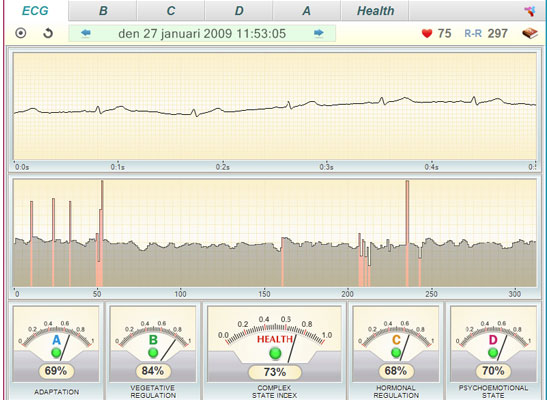Go to previous recording with left arrow
The image size is (550, 400).
tap(86, 33)
